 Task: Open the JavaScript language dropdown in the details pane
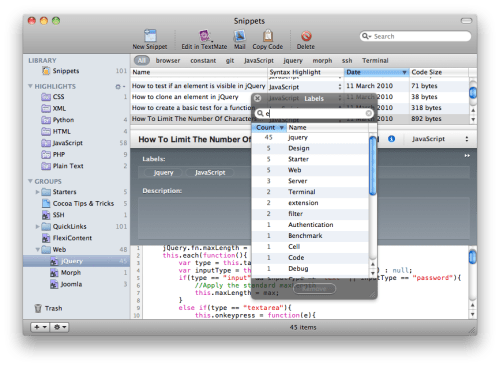coord(439,139)
